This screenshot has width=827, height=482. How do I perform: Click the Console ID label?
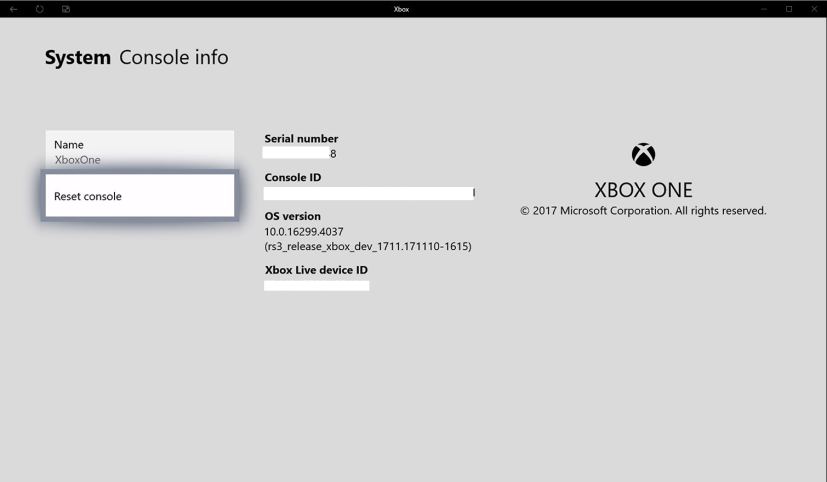click(x=293, y=177)
